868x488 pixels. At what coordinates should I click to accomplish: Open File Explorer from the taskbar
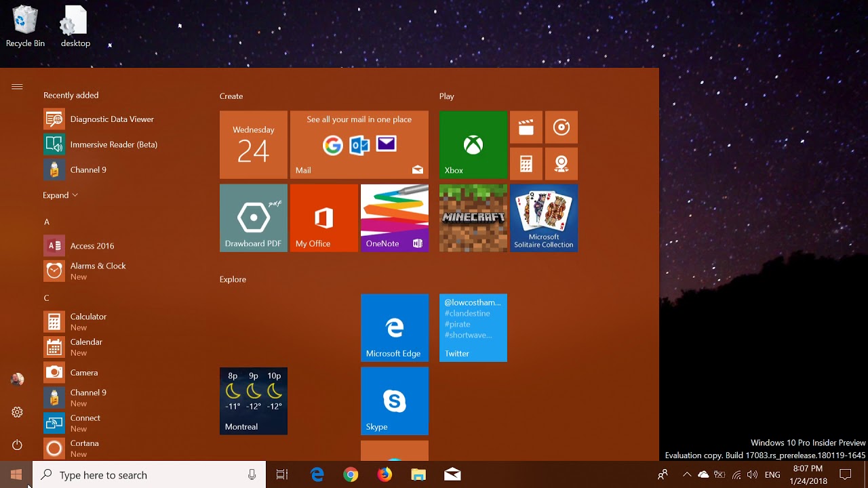(x=418, y=474)
